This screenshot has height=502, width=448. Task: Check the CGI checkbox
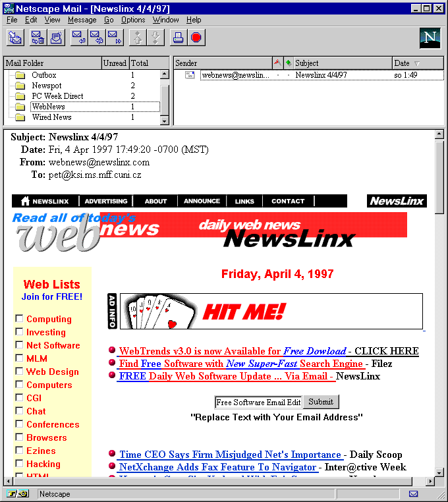19,397
